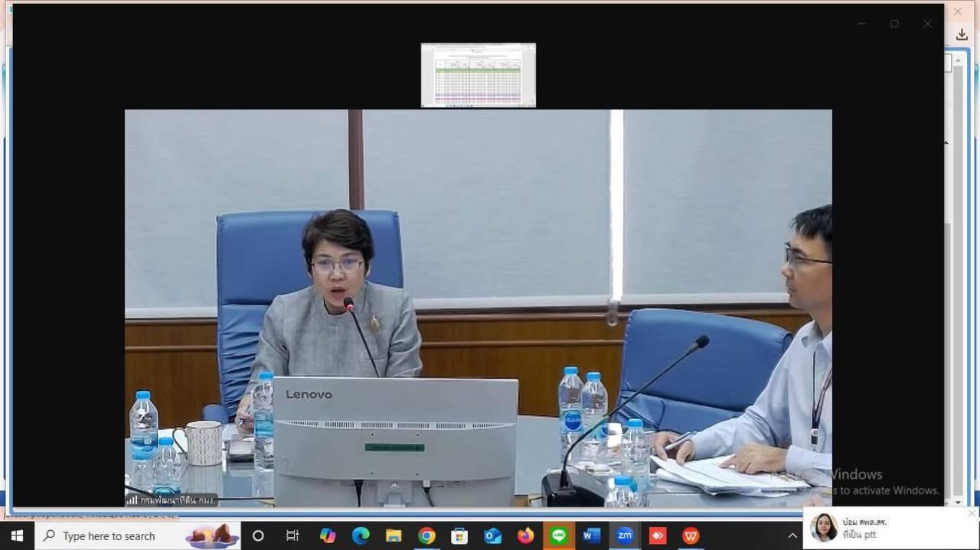Open the Windows Start menu
This screenshot has width=980, height=550.
coord(17,536)
